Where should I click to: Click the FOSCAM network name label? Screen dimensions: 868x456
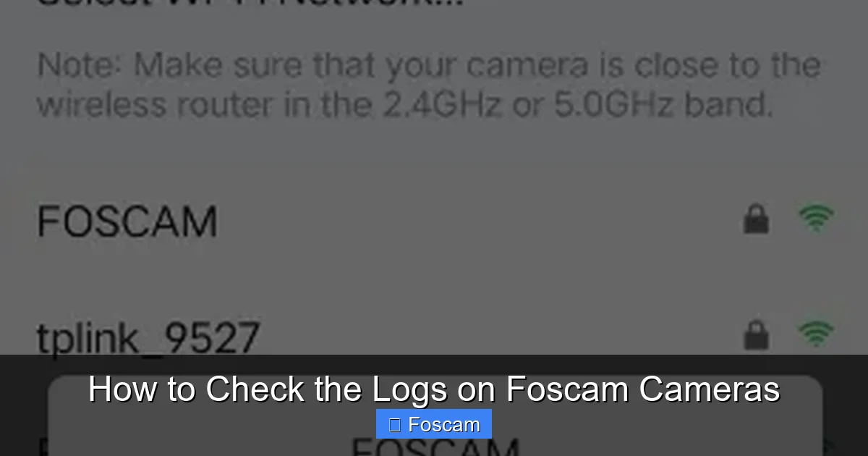click(127, 219)
